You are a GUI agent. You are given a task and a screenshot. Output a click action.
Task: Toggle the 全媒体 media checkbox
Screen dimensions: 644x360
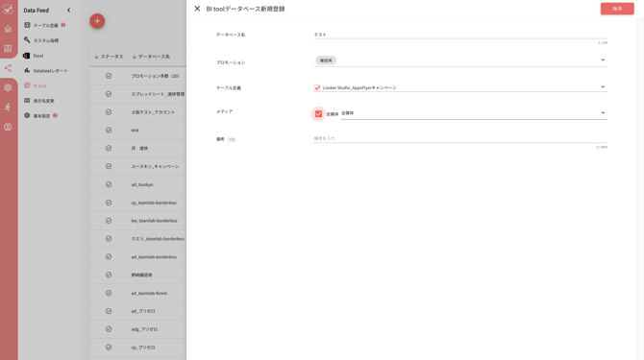[318, 113]
